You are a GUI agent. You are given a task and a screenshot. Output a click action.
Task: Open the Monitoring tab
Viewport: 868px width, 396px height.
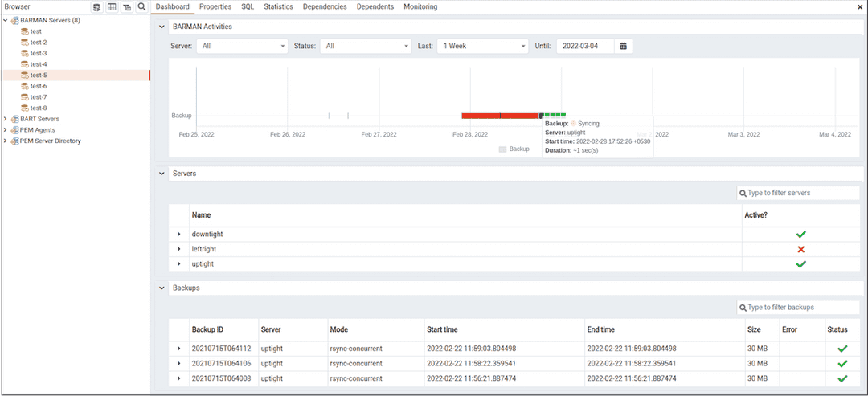420,7
